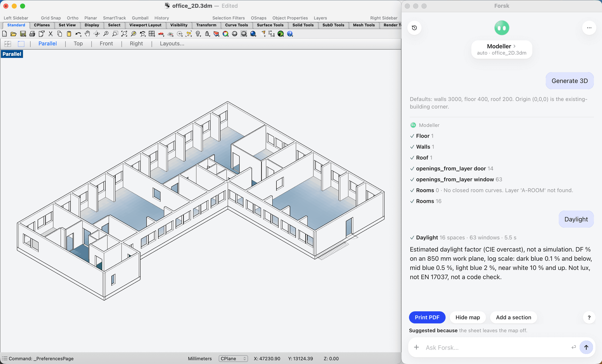Open Layouts... viewport options

(x=172, y=44)
